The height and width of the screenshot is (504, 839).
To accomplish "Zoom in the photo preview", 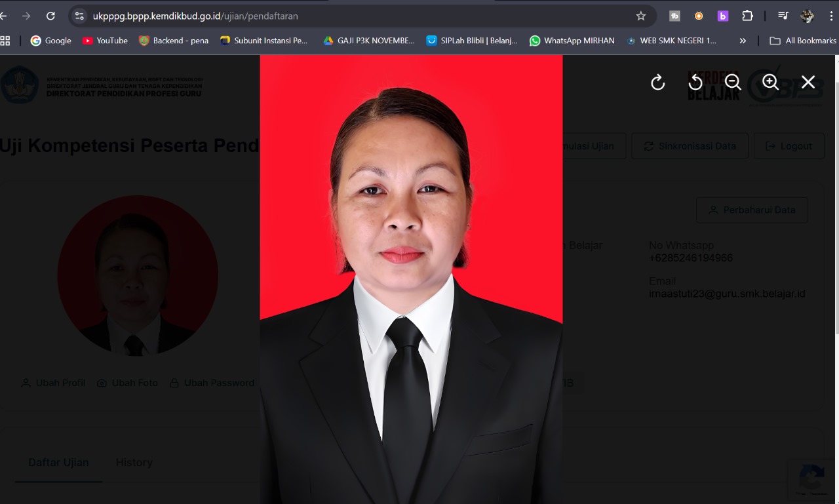I will [770, 82].
